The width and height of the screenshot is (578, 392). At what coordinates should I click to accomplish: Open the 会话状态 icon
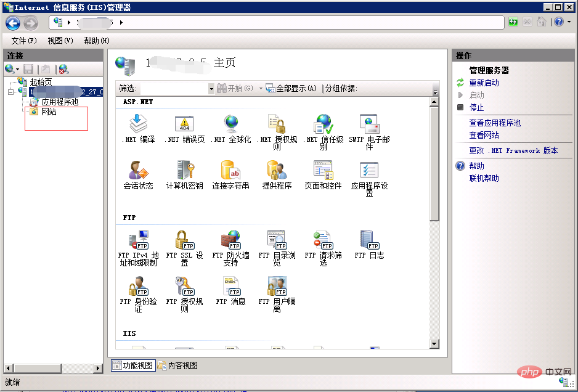tap(138, 175)
